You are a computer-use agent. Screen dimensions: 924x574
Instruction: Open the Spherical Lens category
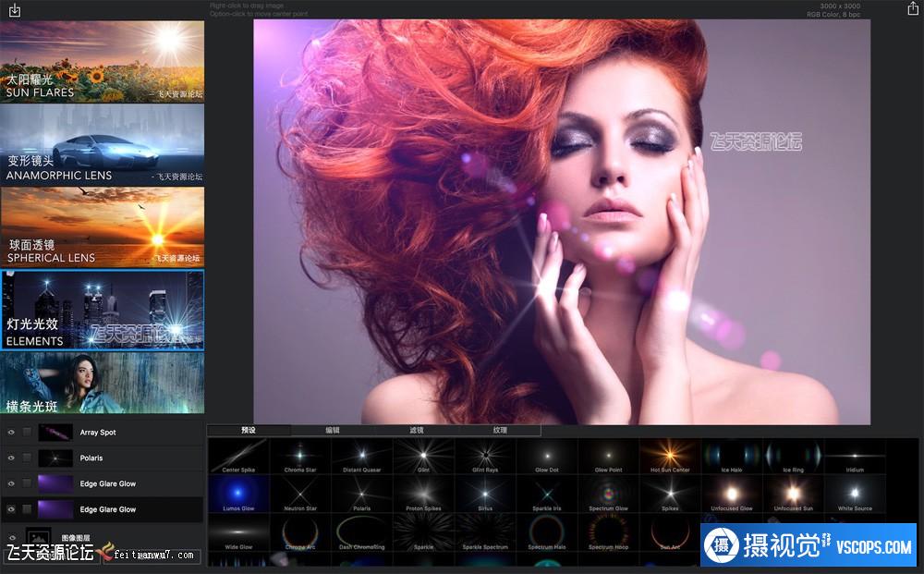coord(102,226)
